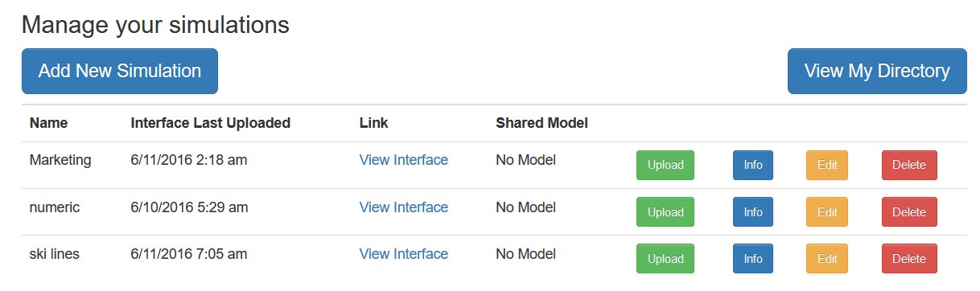
Task: Show Info for Marketing simulation
Action: pos(753,165)
